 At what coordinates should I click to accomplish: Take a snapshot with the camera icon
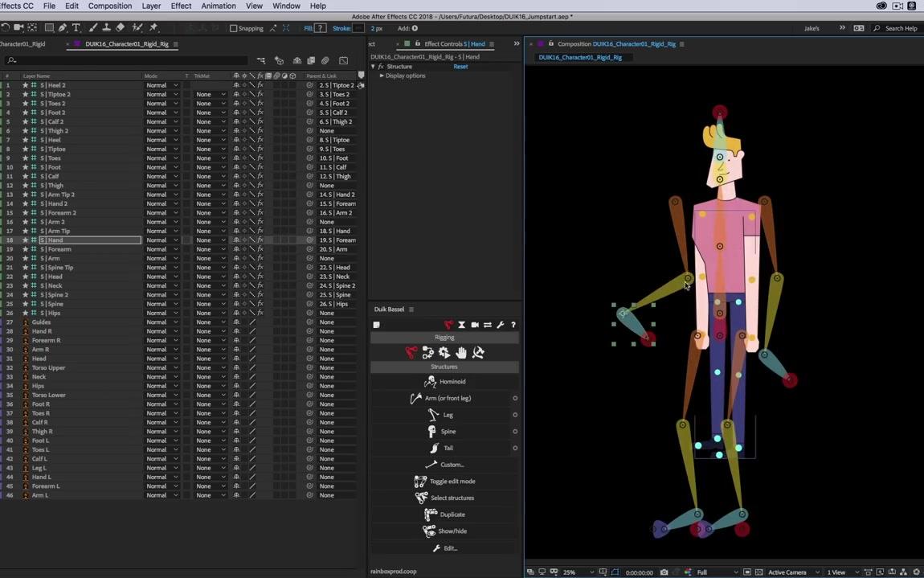tap(664, 572)
